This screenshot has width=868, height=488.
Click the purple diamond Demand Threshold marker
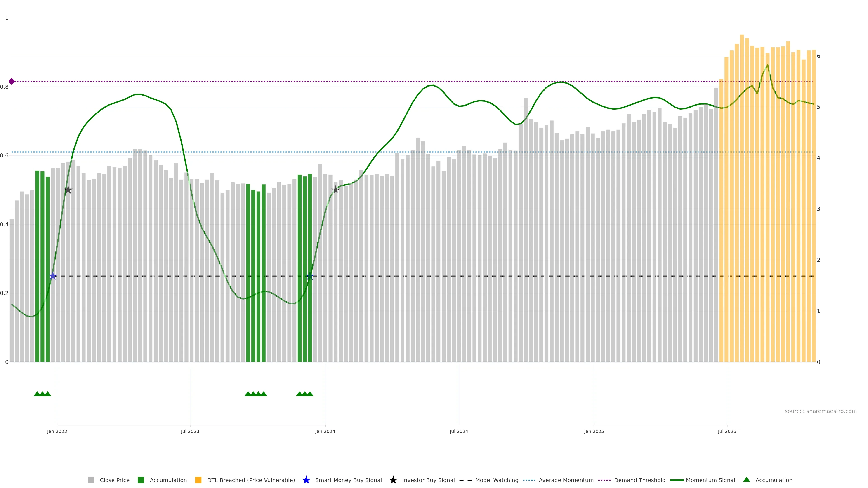[x=12, y=81]
